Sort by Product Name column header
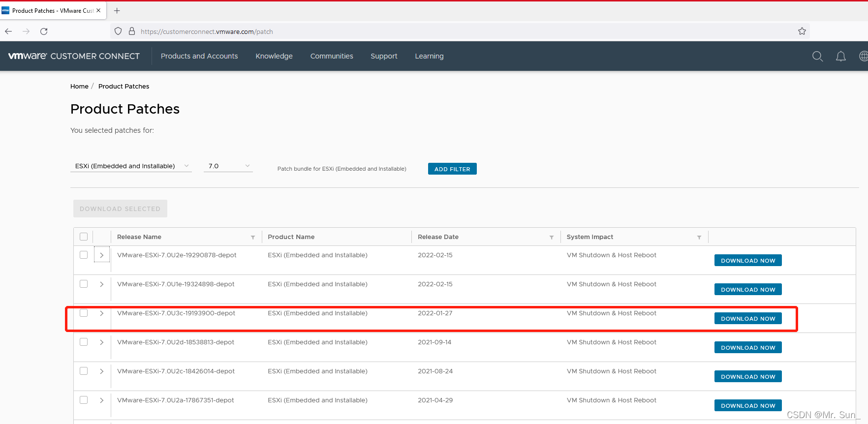The height and width of the screenshot is (424, 868). [291, 237]
